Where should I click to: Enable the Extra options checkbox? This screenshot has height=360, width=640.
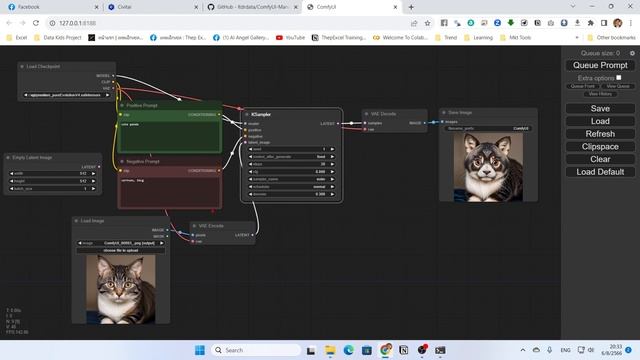tap(619, 77)
